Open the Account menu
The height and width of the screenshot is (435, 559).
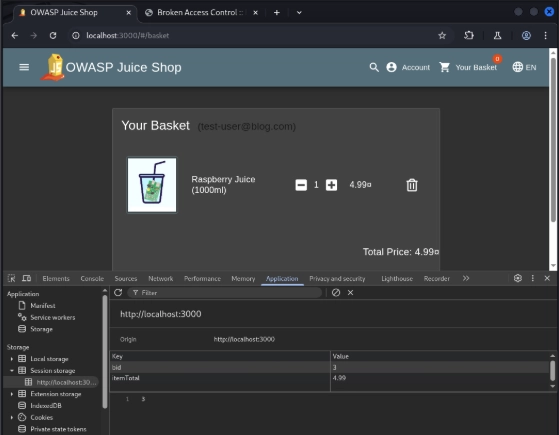408,67
